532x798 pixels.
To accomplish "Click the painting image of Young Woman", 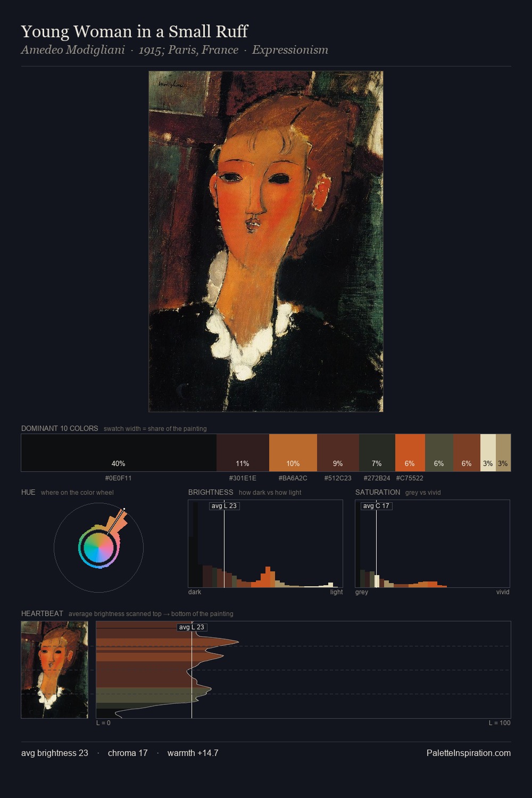I will (x=266, y=242).
